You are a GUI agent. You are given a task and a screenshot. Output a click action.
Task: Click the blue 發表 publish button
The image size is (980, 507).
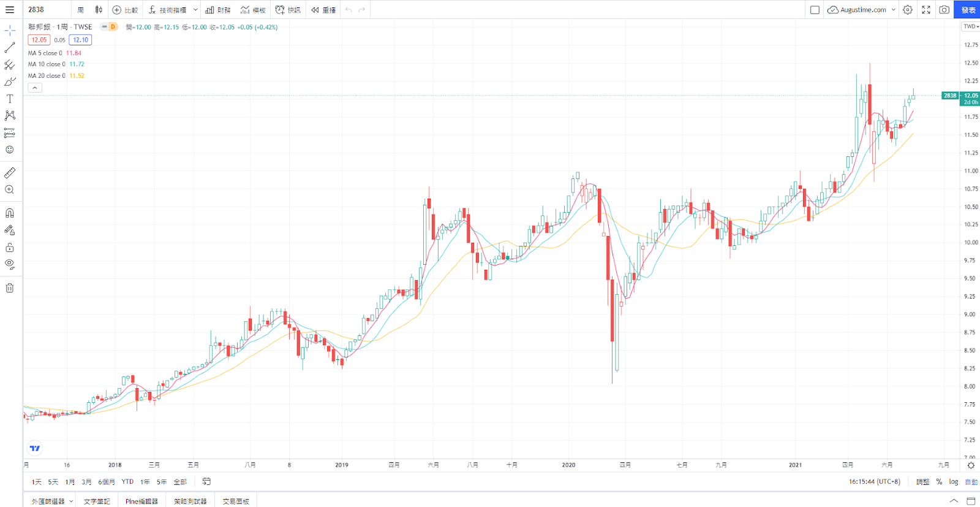pyautogui.click(x=968, y=10)
